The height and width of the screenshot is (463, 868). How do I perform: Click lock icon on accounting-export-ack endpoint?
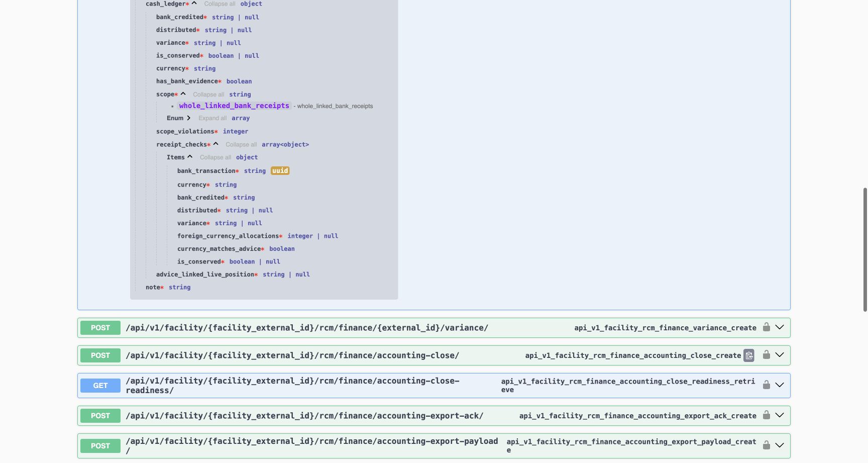point(767,415)
